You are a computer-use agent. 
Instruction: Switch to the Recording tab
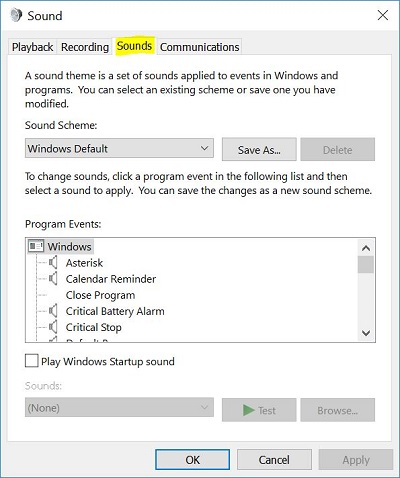coord(85,47)
